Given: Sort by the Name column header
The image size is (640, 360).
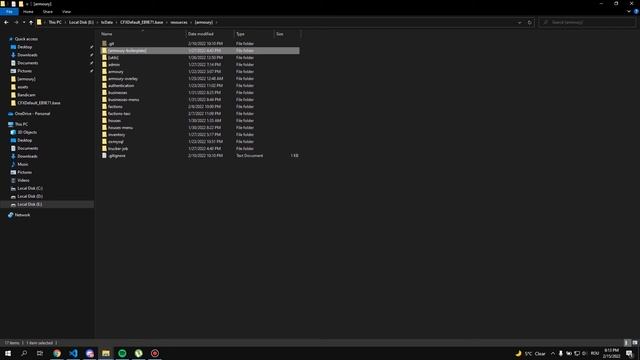Looking at the screenshot, I should (143, 34).
